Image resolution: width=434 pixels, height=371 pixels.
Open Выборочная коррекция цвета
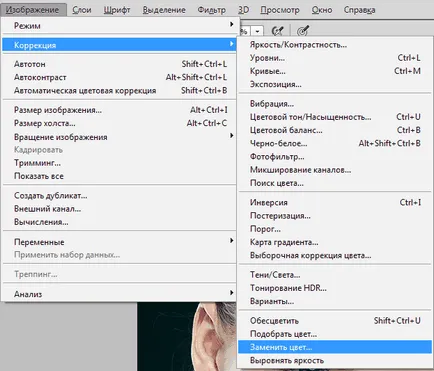coord(335,255)
